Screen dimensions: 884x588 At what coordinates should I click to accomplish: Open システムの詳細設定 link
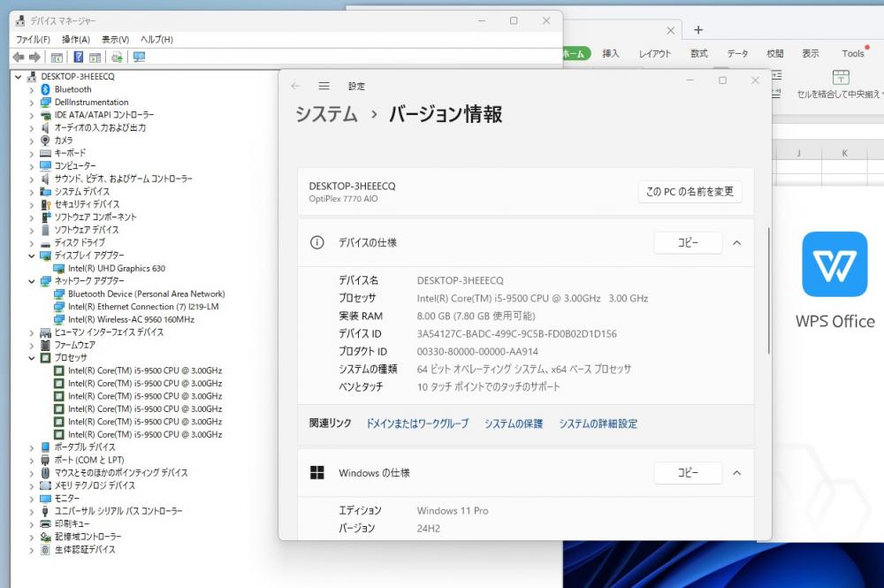(598, 424)
